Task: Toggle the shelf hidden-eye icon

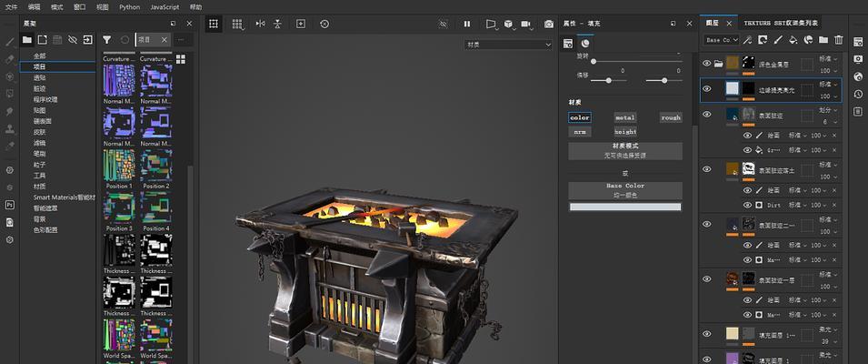Action: (x=73, y=40)
